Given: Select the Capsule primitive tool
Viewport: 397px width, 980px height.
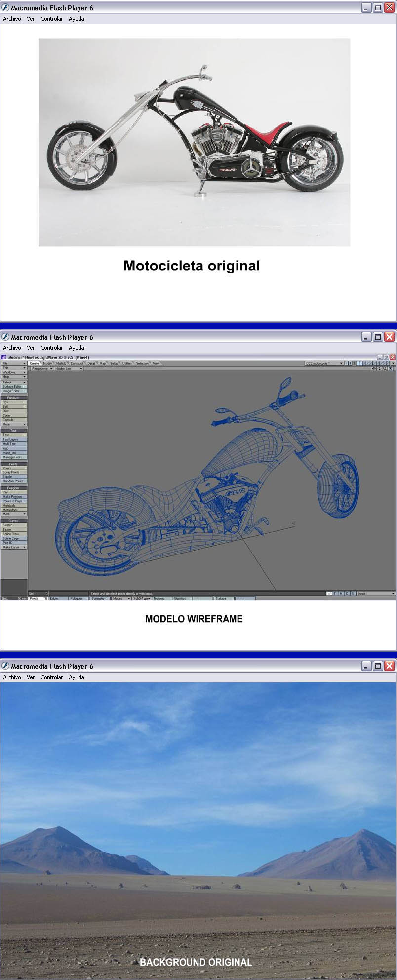Looking at the screenshot, I should pos(14,420).
